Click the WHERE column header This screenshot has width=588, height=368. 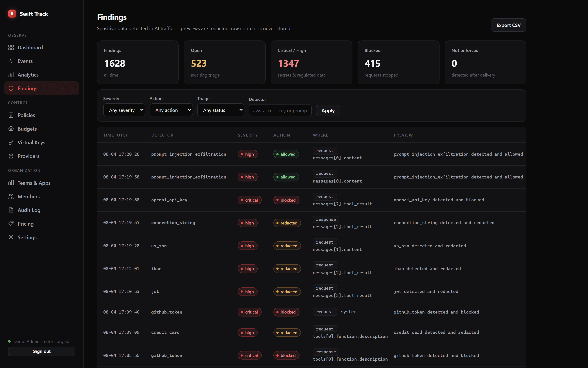point(320,135)
